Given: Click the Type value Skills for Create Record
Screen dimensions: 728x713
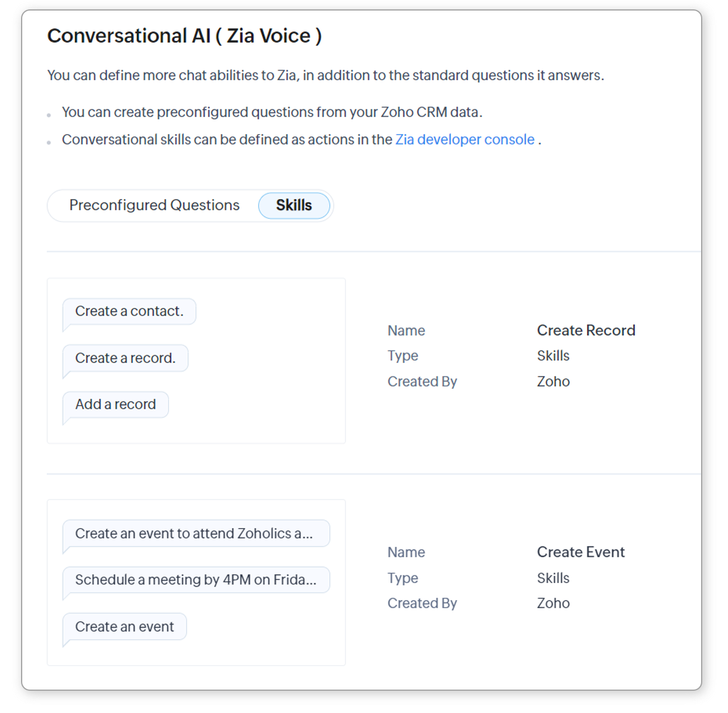Looking at the screenshot, I should click(x=553, y=356).
